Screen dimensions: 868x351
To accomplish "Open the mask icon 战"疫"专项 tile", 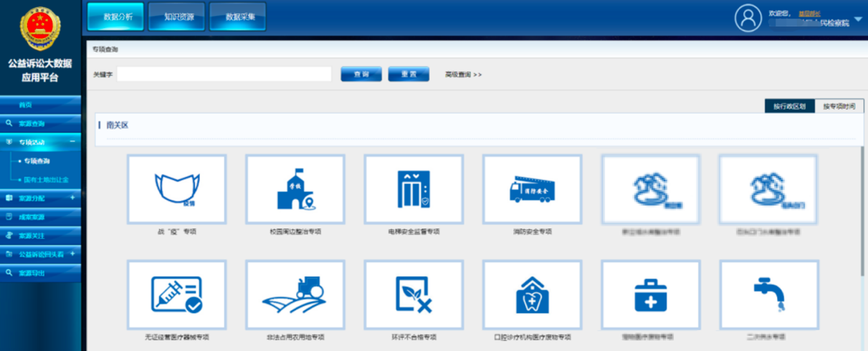I will click(176, 189).
